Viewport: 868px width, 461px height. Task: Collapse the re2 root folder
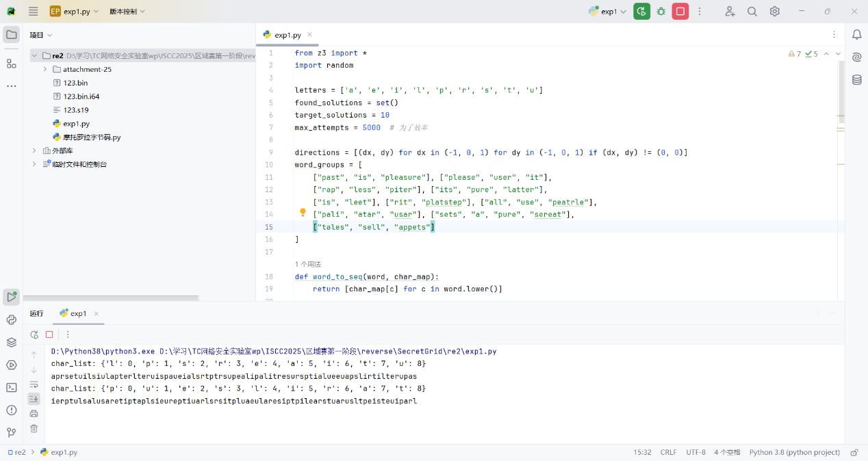[34, 56]
